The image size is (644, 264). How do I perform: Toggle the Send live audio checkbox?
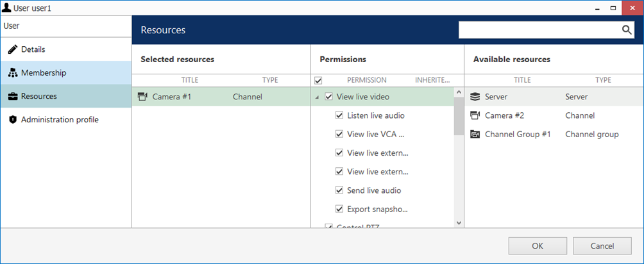click(x=339, y=190)
